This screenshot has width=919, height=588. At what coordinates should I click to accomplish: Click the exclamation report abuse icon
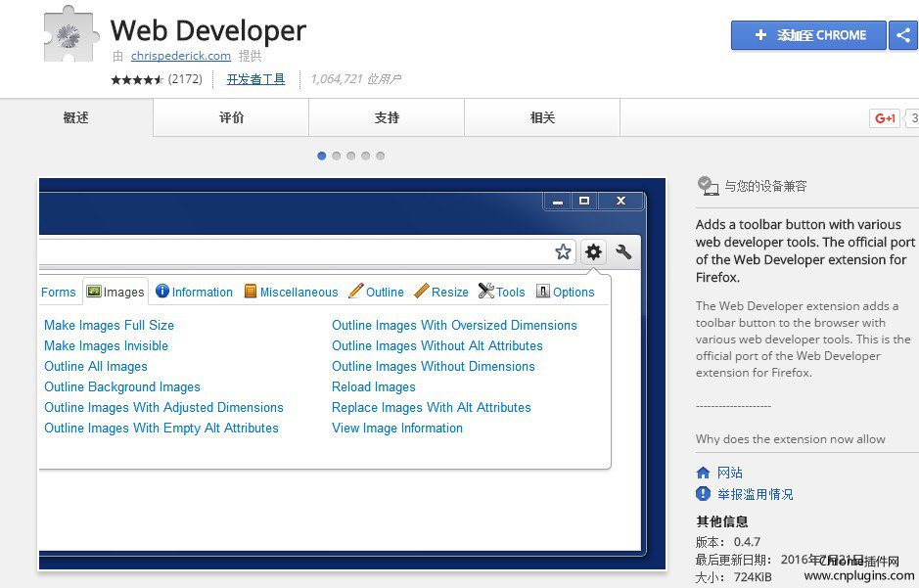click(703, 494)
